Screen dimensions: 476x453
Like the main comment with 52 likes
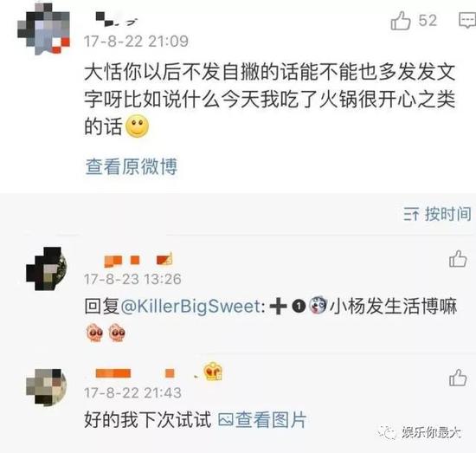(x=401, y=21)
